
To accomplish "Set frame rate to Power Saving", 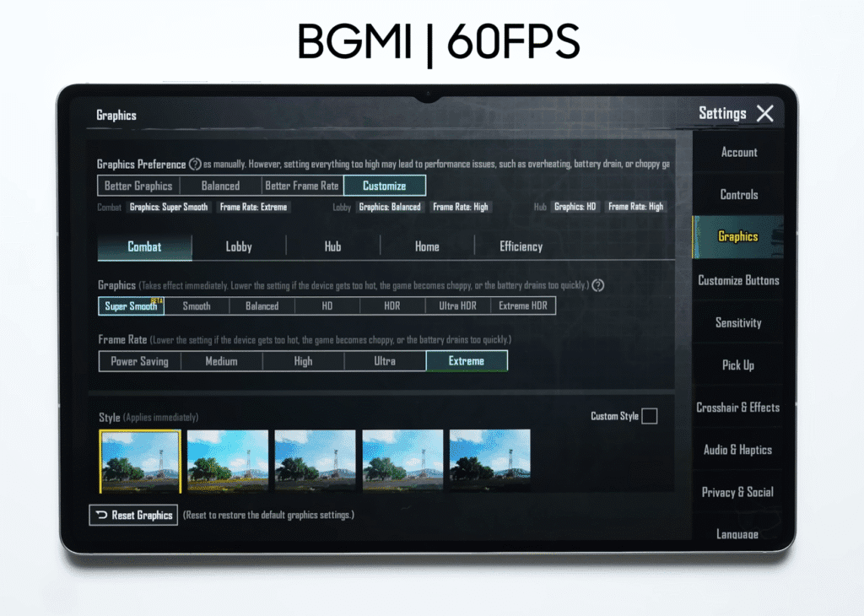I will click(x=139, y=361).
